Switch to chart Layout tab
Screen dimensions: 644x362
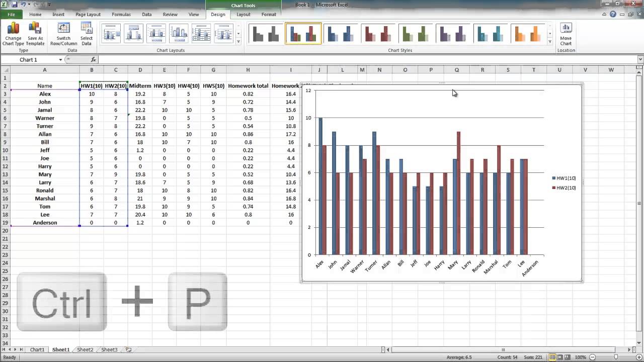[244, 15]
